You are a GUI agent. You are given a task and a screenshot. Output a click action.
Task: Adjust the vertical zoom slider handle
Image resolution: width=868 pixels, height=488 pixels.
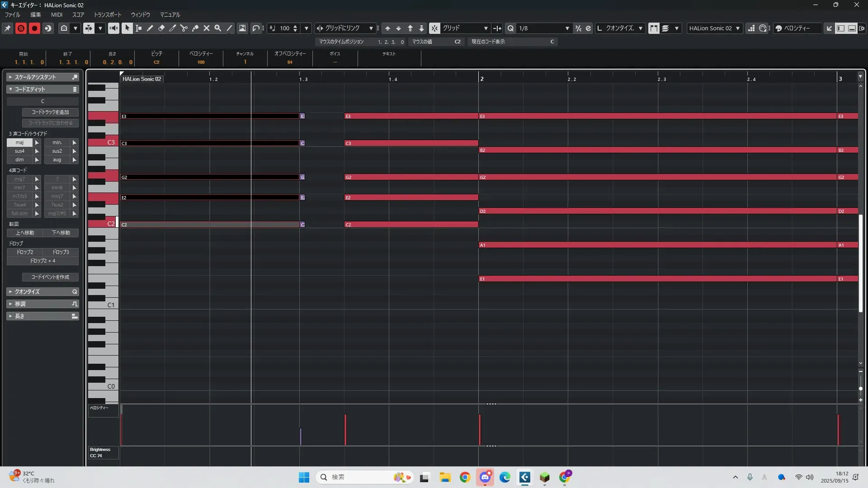pos(860,389)
